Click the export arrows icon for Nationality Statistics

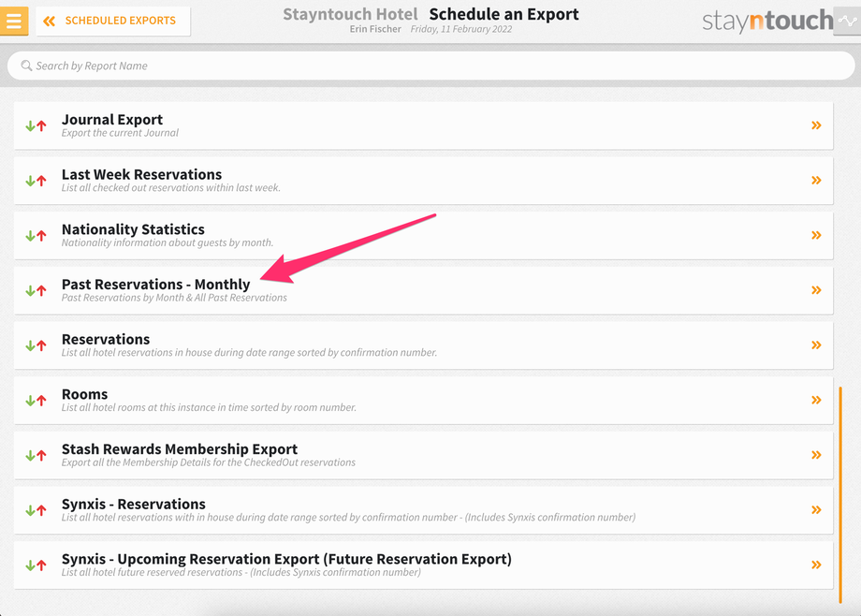tap(36, 236)
